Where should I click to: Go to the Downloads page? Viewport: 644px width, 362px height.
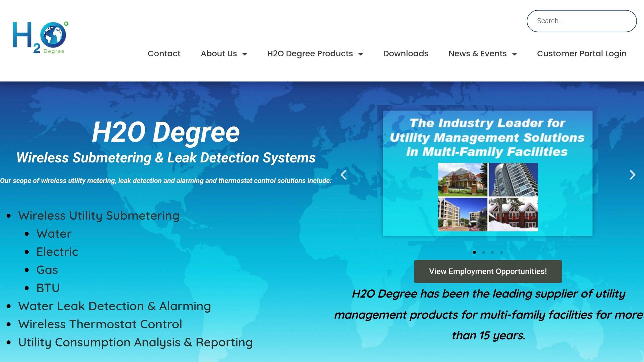[406, 53]
